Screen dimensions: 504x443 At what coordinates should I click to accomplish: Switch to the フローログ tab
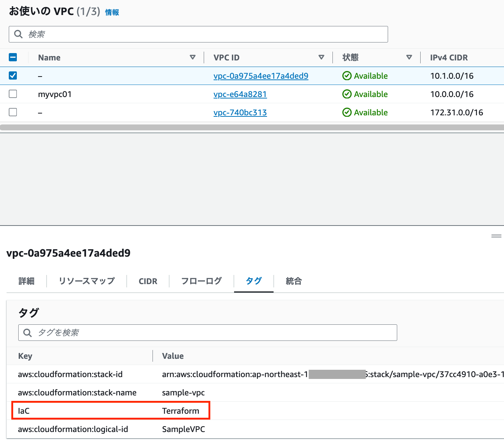pyautogui.click(x=202, y=281)
